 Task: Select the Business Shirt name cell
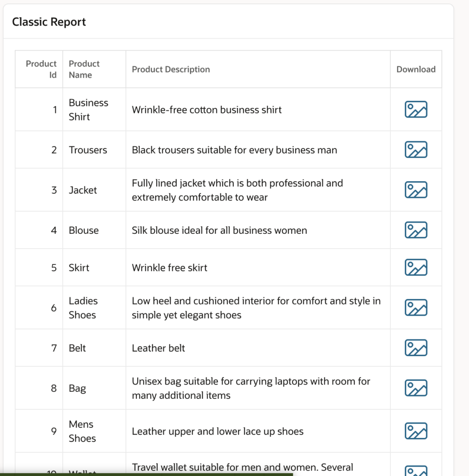[x=88, y=110]
